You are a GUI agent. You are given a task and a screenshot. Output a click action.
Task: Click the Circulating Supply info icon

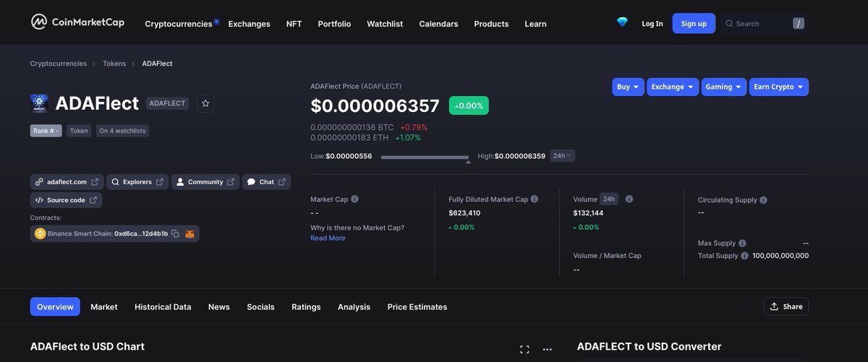[764, 200]
